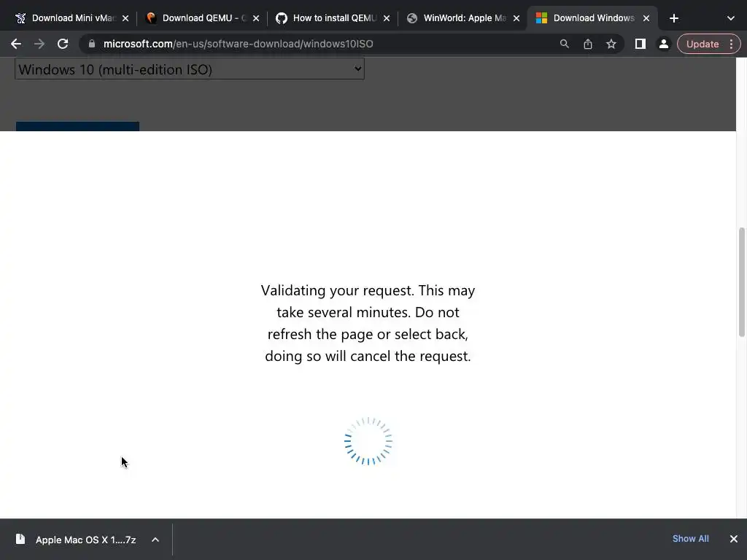Close the How to install QEMU tab
Image resolution: width=747 pixels, height=560 pixels.
(x=387, y=18)
